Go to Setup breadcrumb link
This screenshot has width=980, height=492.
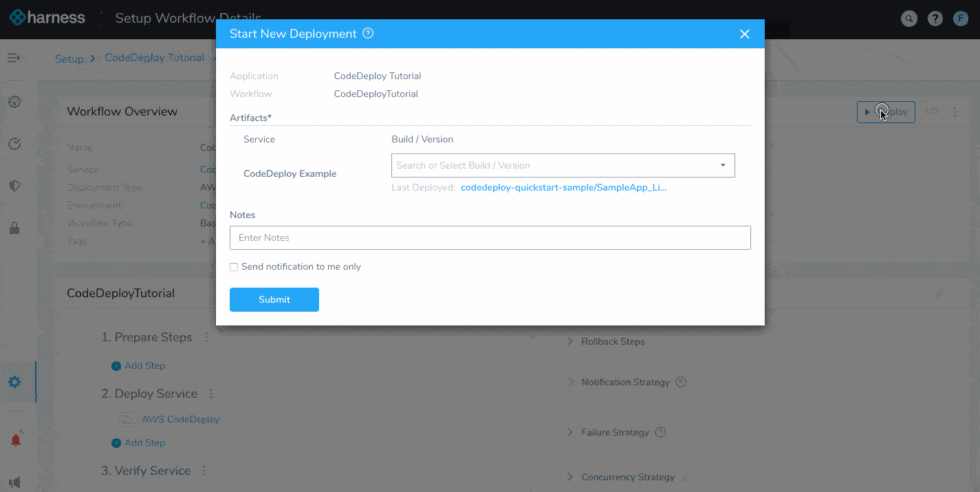69,58
